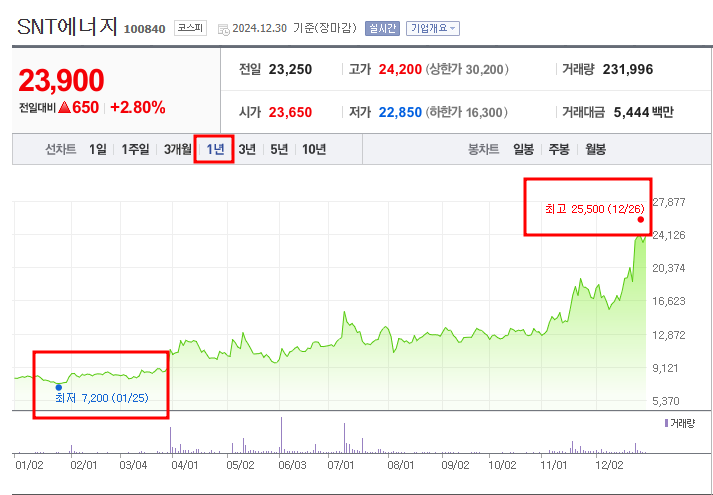Click the 24,126 y-axis label
The width and height of the screenshot is (713, 495).
tap(668, 235)
